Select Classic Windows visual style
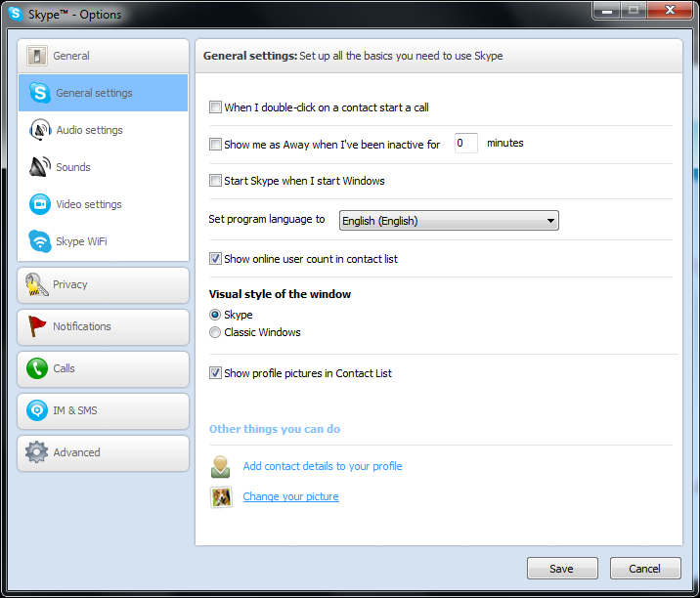The width and height of the screenshot is (700, 598). coord(216,332)
